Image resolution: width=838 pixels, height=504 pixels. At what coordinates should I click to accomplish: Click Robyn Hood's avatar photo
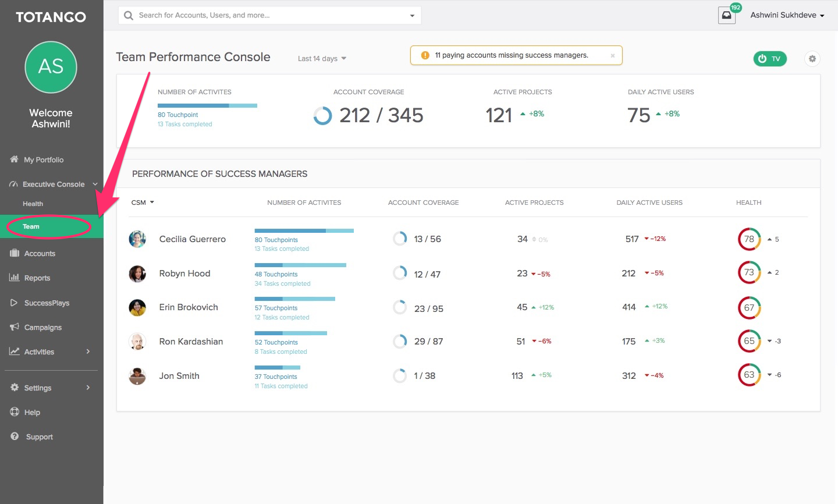(137, 274)
